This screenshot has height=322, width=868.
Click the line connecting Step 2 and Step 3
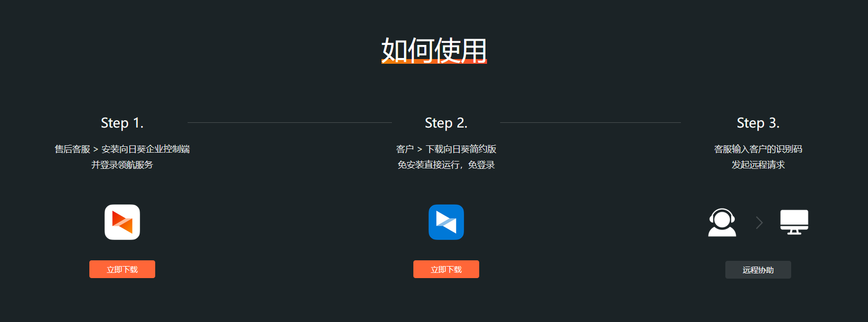point(591,122)
